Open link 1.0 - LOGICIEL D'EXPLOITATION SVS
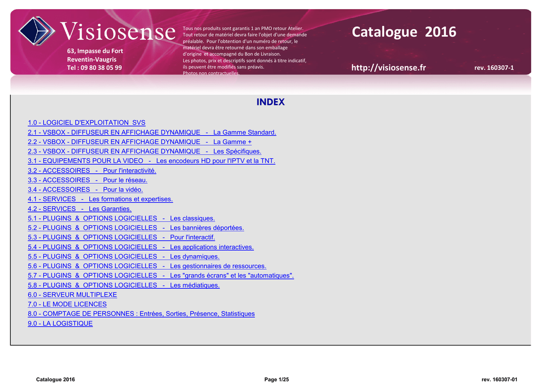 tap(87, 123)
